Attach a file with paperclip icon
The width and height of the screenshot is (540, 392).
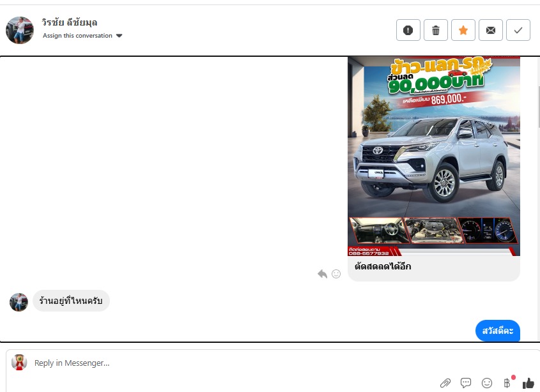[445, 382]
